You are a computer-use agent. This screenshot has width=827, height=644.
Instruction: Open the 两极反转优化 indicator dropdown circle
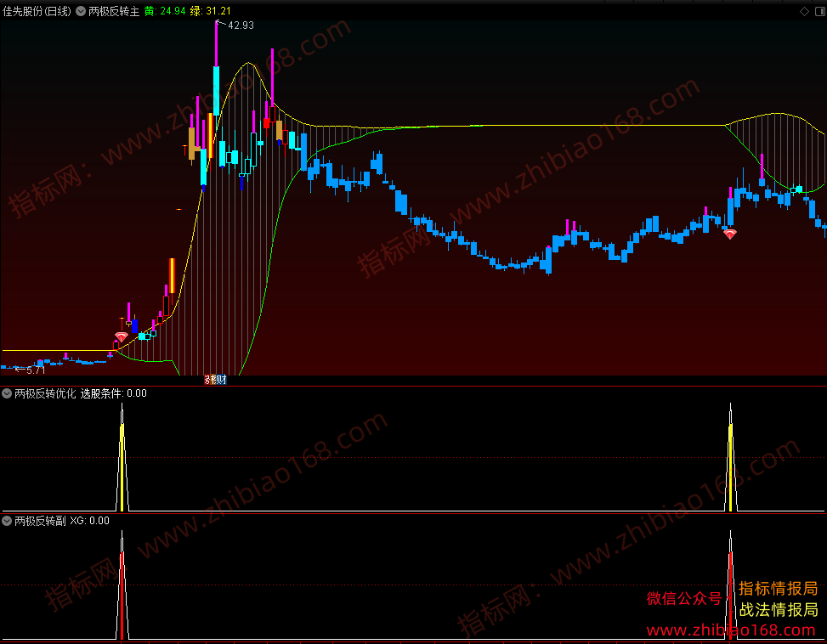7,393
